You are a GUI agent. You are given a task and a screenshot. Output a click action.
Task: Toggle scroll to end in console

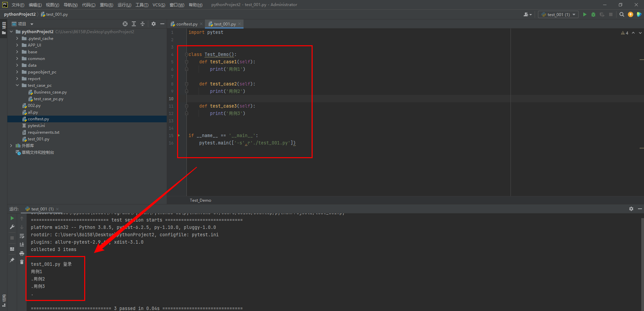[x=22, y=244]
